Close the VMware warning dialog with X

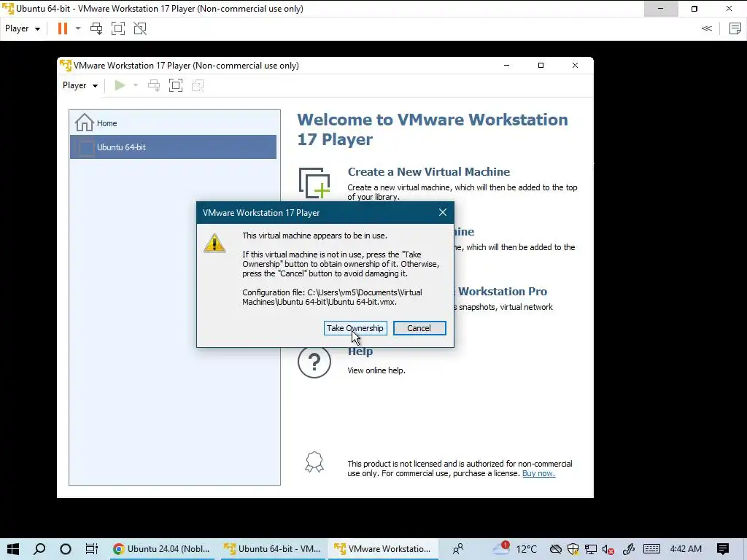pos(443,212)
